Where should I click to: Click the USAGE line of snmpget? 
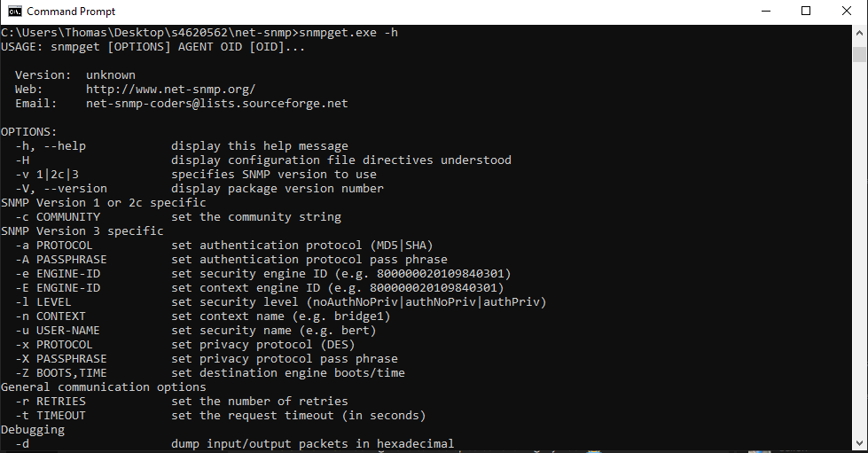(152, 47)
